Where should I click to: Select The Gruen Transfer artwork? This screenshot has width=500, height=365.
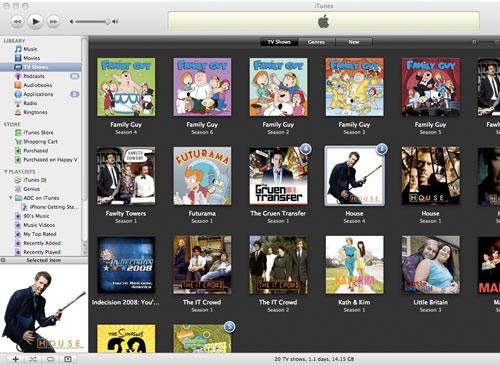(278, 176)
